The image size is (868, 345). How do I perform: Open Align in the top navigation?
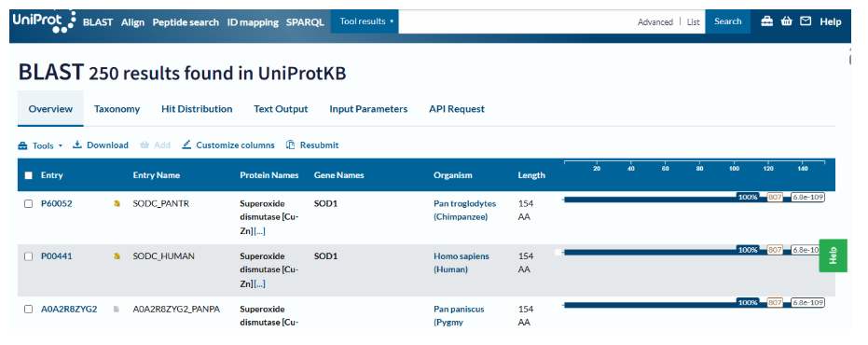[x=132, y=22]
